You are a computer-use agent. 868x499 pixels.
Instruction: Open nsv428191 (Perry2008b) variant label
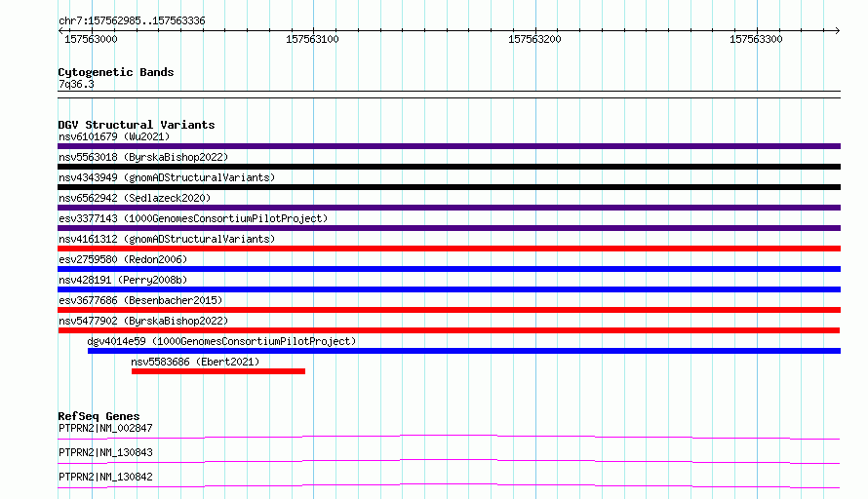point(123,280)
